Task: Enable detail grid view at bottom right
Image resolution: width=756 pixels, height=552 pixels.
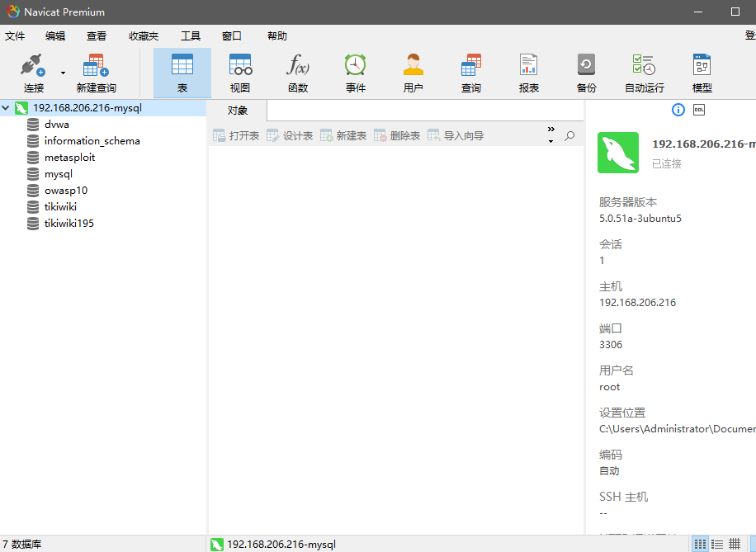Action: (735, 543)
